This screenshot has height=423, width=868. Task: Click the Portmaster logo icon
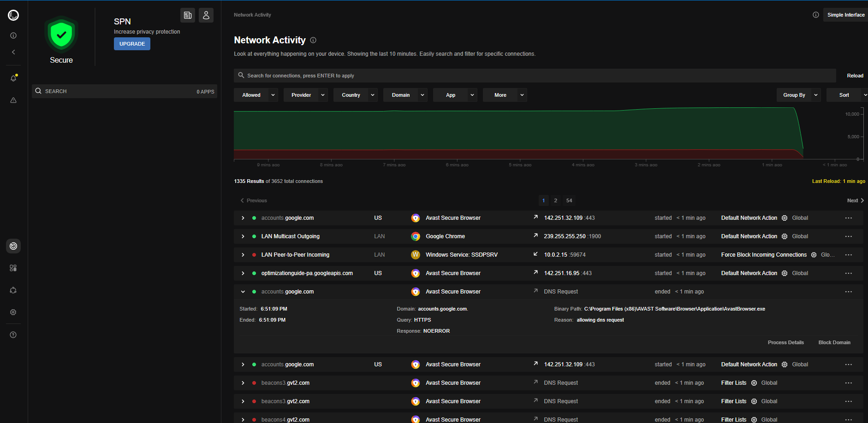[13, 15]
